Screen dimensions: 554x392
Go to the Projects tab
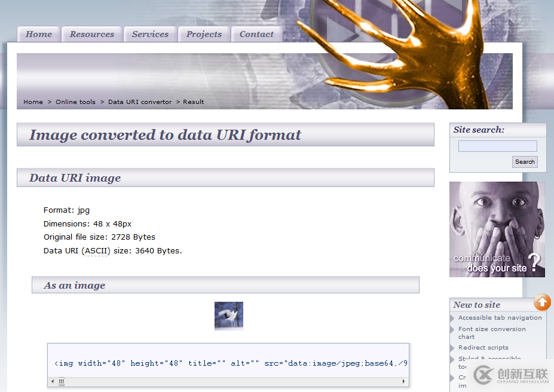click(x=204, y=34)
